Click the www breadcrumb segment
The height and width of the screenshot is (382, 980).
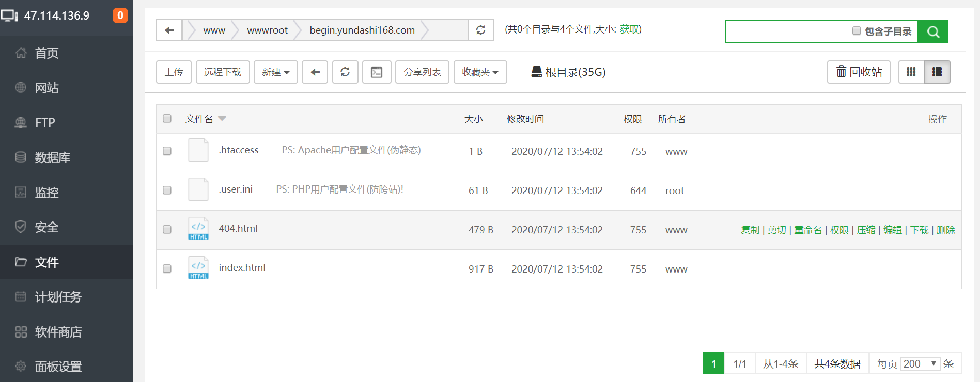pos(214,30)
